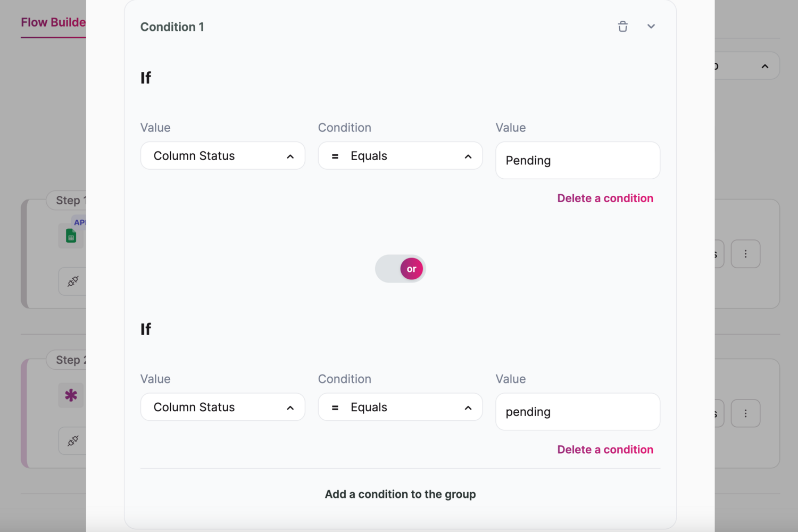
Task: Open the second Column Status dropdown
Action: tap(222, 407)
